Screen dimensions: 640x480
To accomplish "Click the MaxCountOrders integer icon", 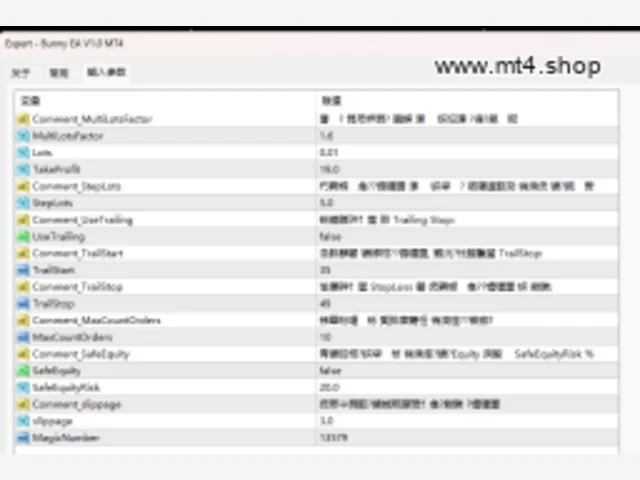I will click(23, 337).
